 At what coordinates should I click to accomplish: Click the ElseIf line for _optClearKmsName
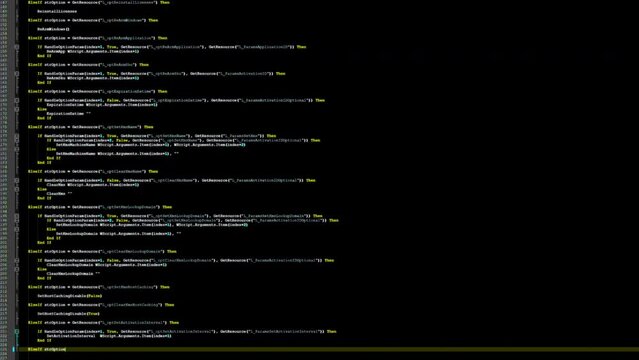click(x=93, y=171)
